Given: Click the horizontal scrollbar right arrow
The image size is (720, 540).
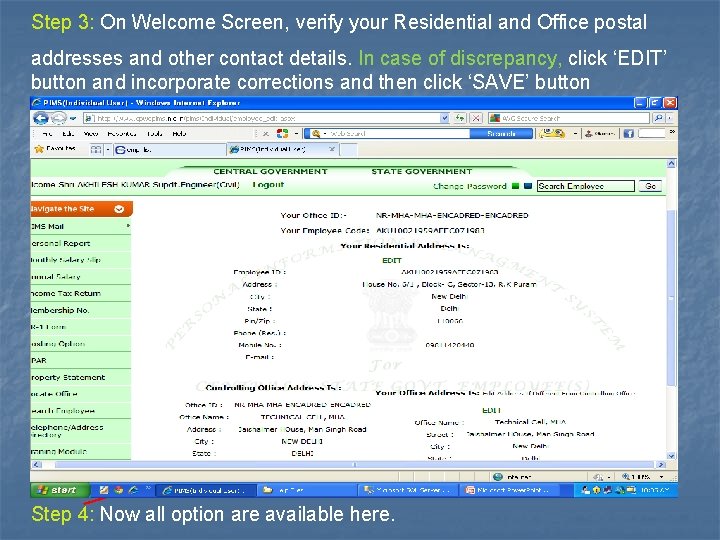Looking at the screenshot, I should coord(661,465).
